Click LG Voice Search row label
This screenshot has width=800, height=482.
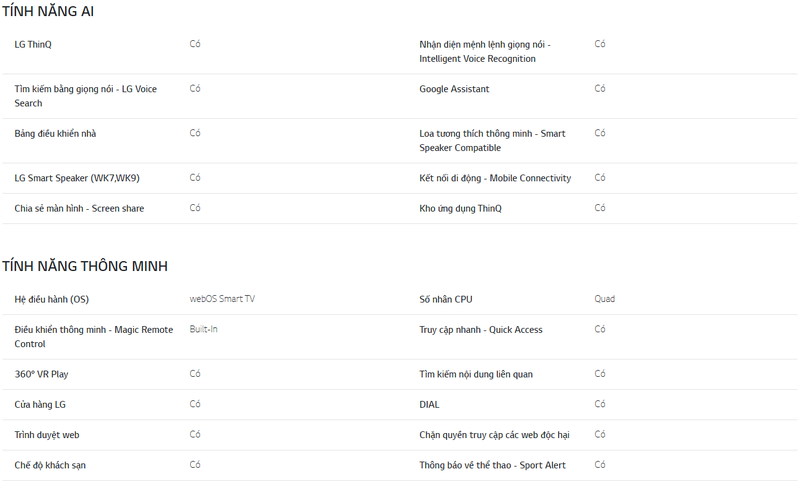pos(85,96)
